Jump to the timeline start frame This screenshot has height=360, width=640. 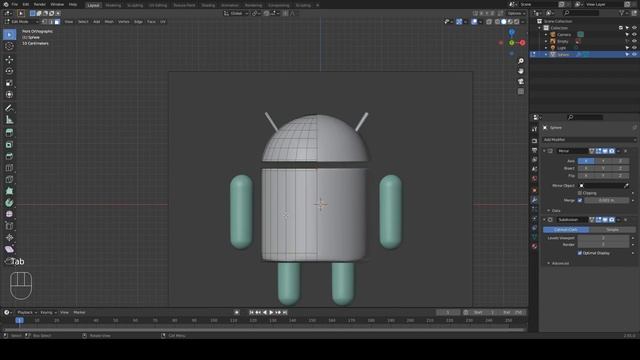251,312
